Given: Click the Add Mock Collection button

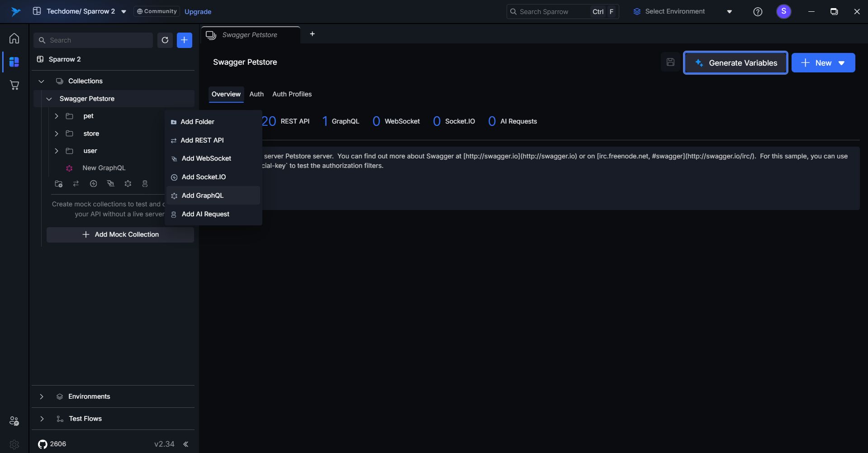Looking at the screenshot, I should [120, 234].
